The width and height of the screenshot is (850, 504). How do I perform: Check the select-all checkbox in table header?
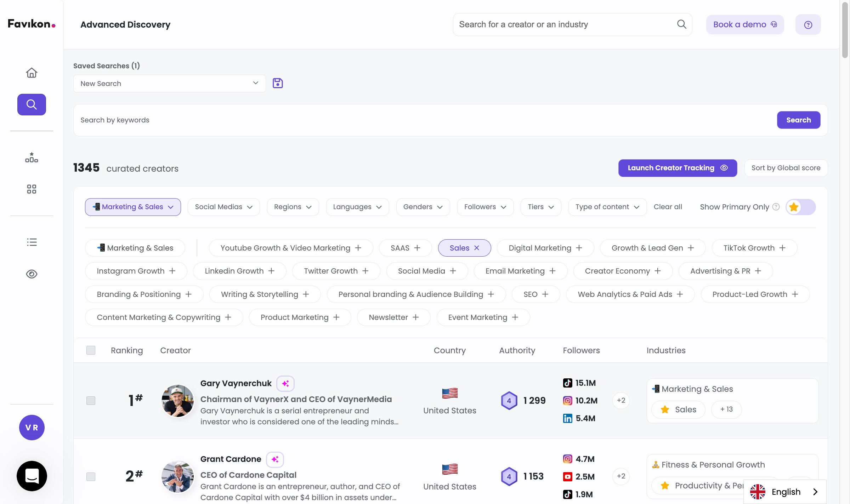(91, 350)
